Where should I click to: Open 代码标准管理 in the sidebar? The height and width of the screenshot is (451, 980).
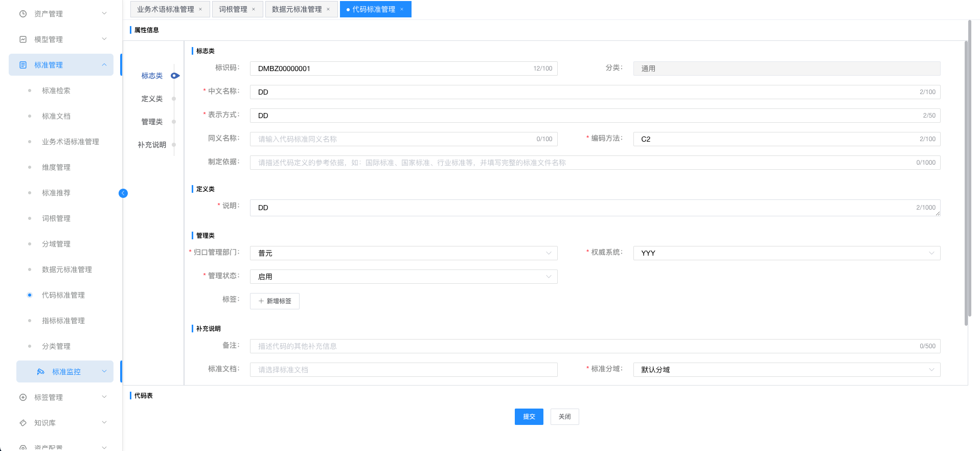pos(63,295)
